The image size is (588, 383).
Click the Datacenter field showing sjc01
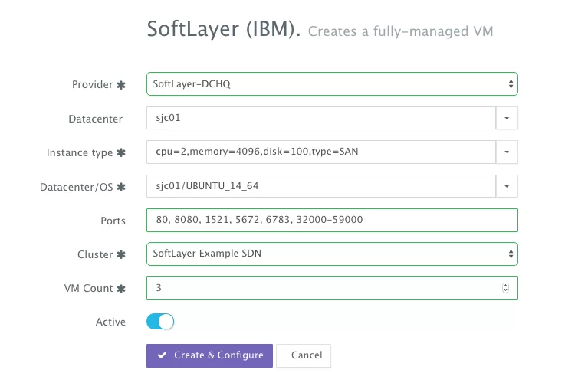321,118
